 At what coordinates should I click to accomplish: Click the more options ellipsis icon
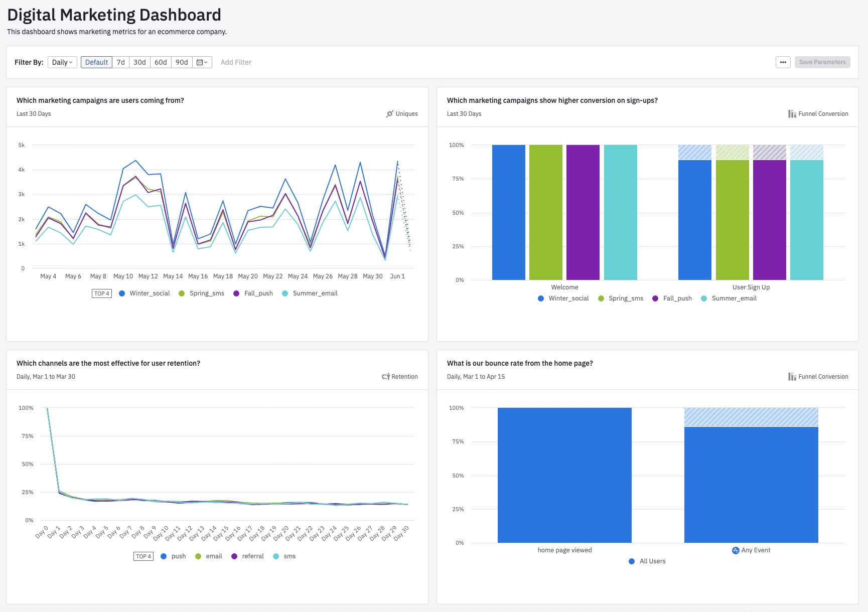click(x=783, y=62)
